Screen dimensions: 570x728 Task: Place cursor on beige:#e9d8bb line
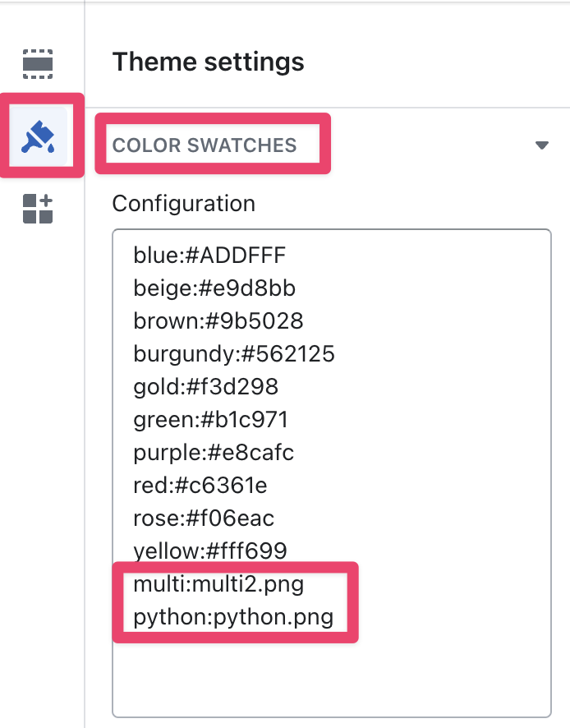pos(214,288)
